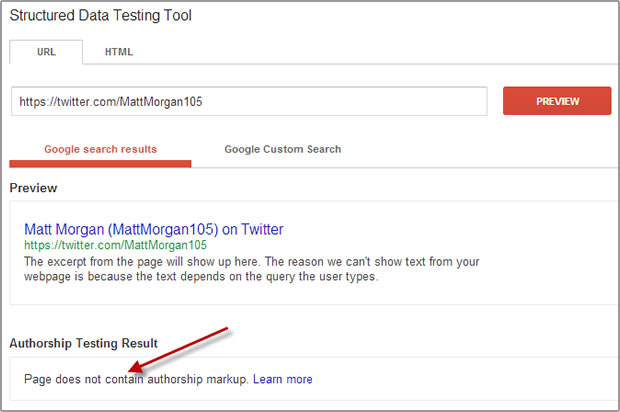The image size is (620, 412).
Task: Click the 'Page does not contain authorship markup' message
Action: pyautogui.click(x=136, y=379)
